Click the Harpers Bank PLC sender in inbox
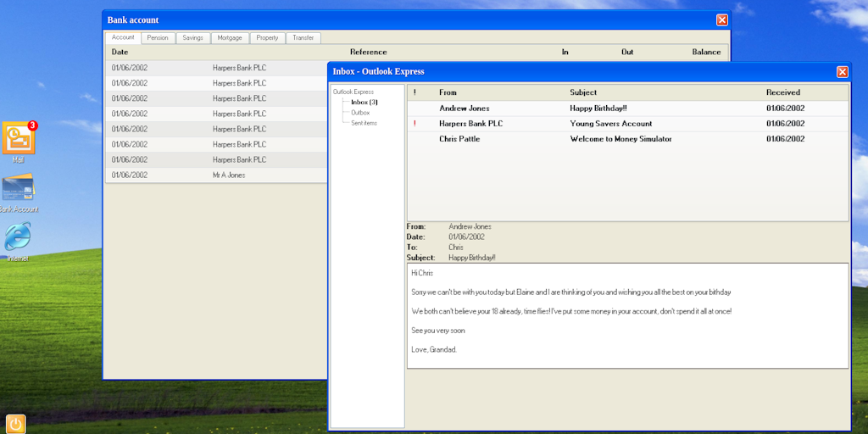The width and height of the screenshot is (868, 434). (x=471, y=124)
